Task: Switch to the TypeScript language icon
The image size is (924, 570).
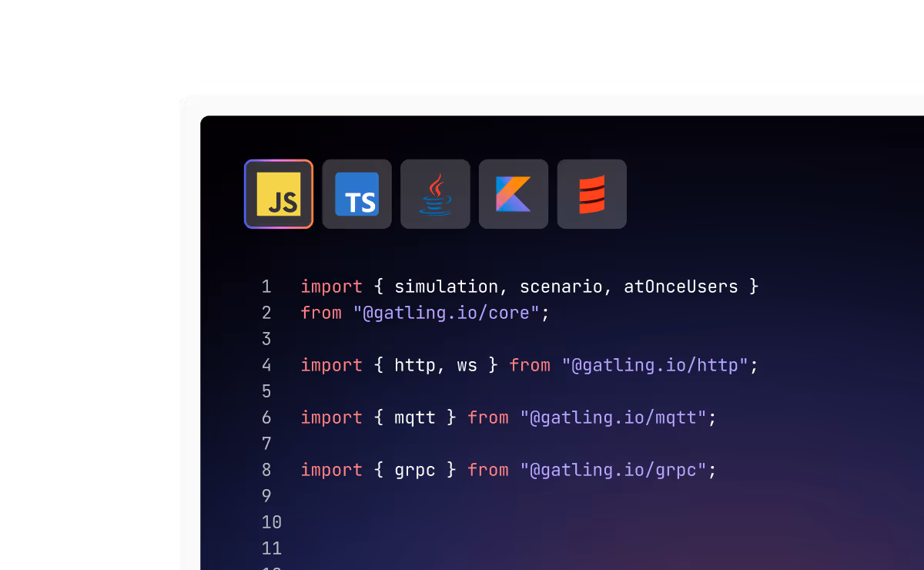Action: (x=357, y=194)
